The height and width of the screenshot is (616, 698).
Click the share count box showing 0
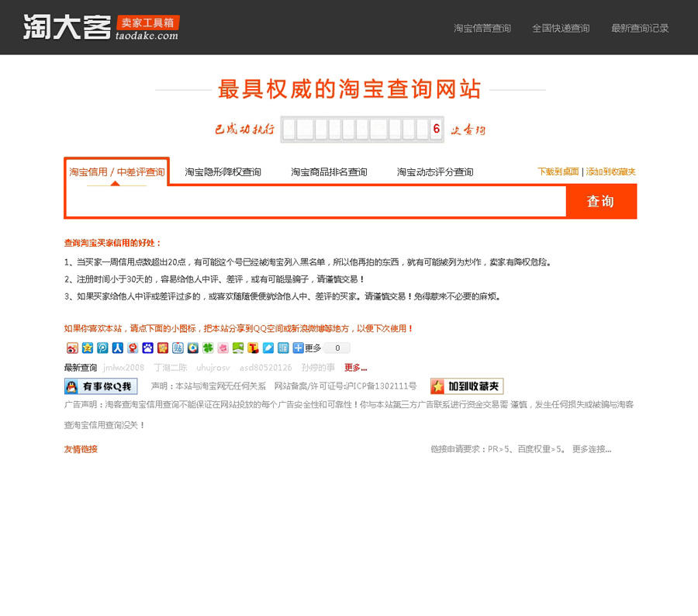337,348
